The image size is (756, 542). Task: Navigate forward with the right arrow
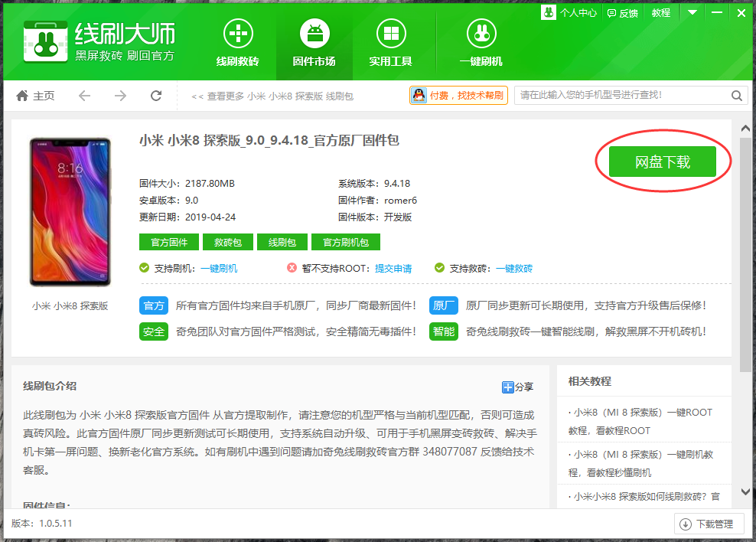(121, 96)
